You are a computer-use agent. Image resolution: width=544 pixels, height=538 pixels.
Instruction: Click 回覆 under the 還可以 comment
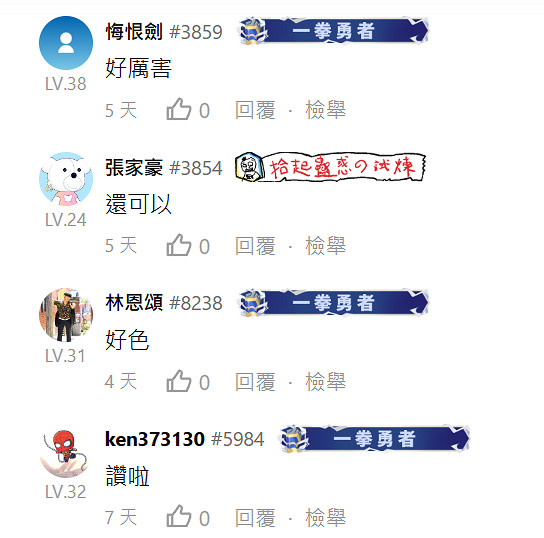pos(255,246)
